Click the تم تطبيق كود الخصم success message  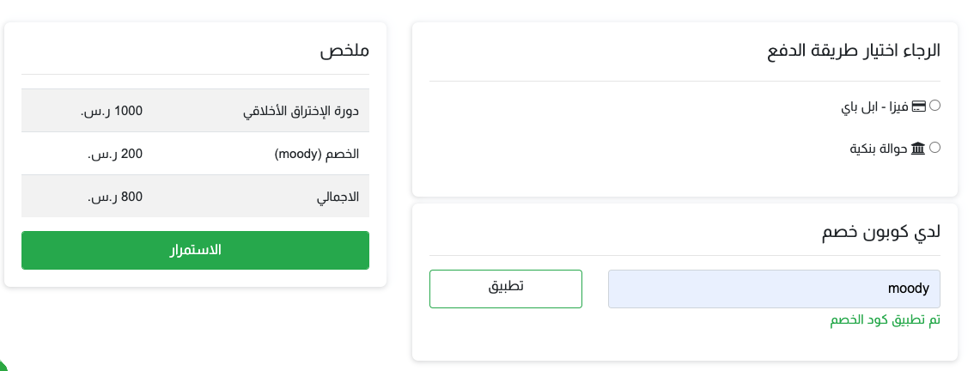885,320
